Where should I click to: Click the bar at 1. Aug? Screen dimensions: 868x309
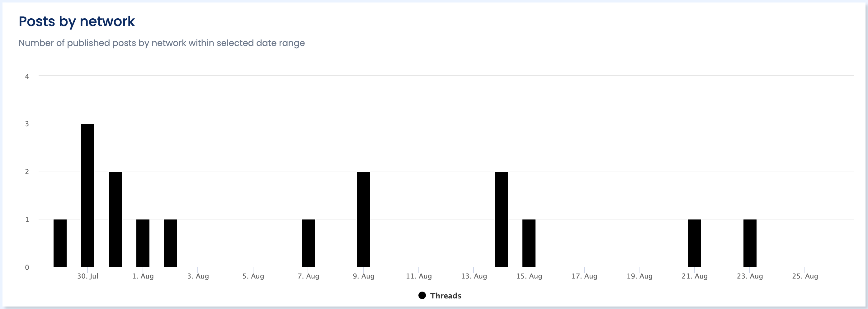tap(143, 243)
